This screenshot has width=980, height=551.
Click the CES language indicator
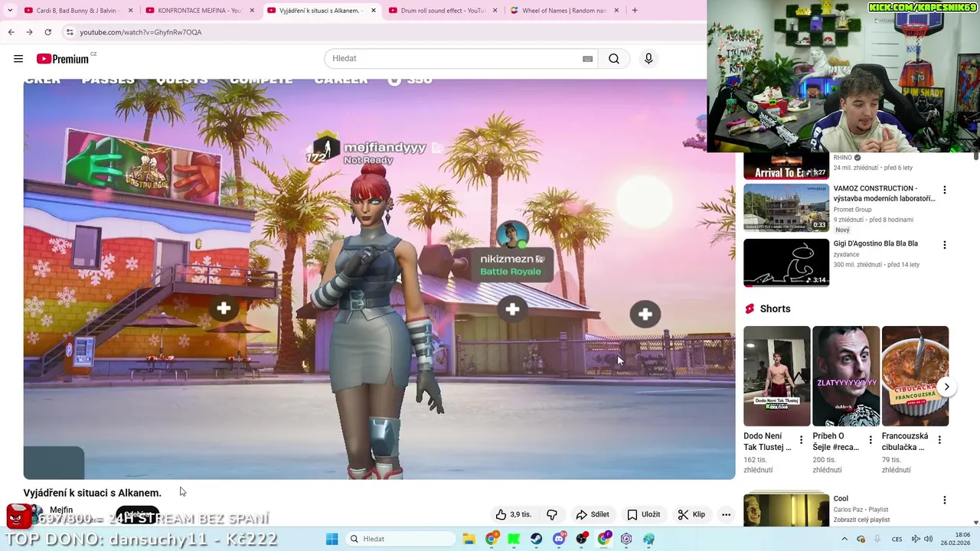click(x=897, y=539)
